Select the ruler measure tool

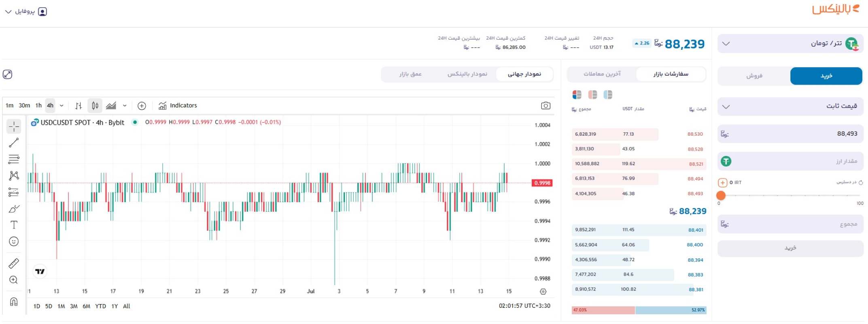point(14,263)
